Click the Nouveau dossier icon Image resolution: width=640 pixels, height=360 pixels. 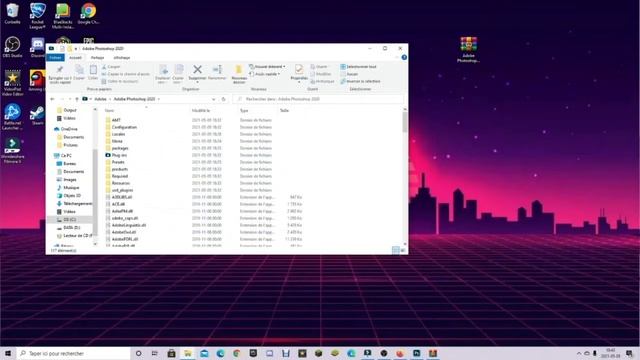pyautogui.click(x=239, y=69)
